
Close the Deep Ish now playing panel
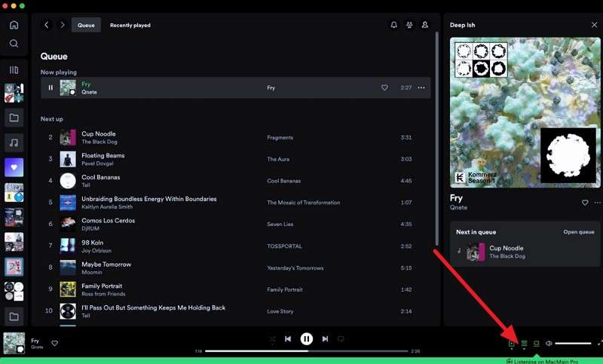click(x=594, y=25)
